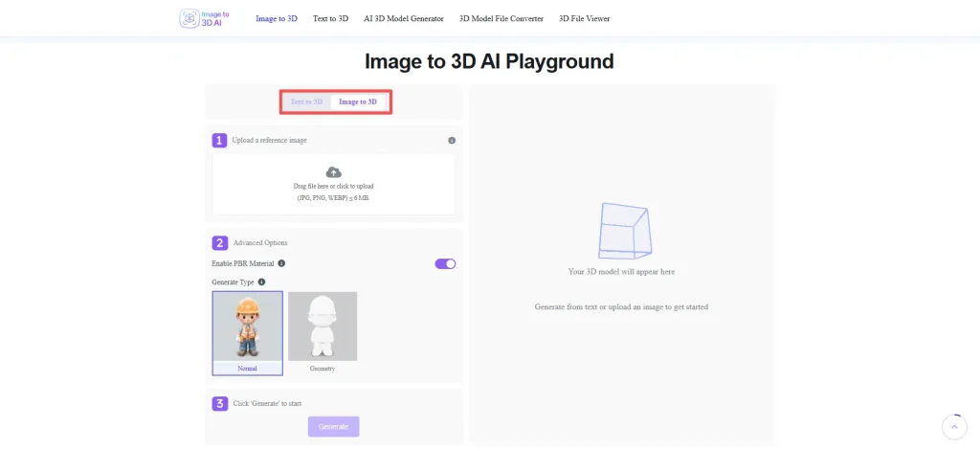Click the info icon next to Generate Type
This screenshot has height=451, width=980.
click(x=262, y=282)
